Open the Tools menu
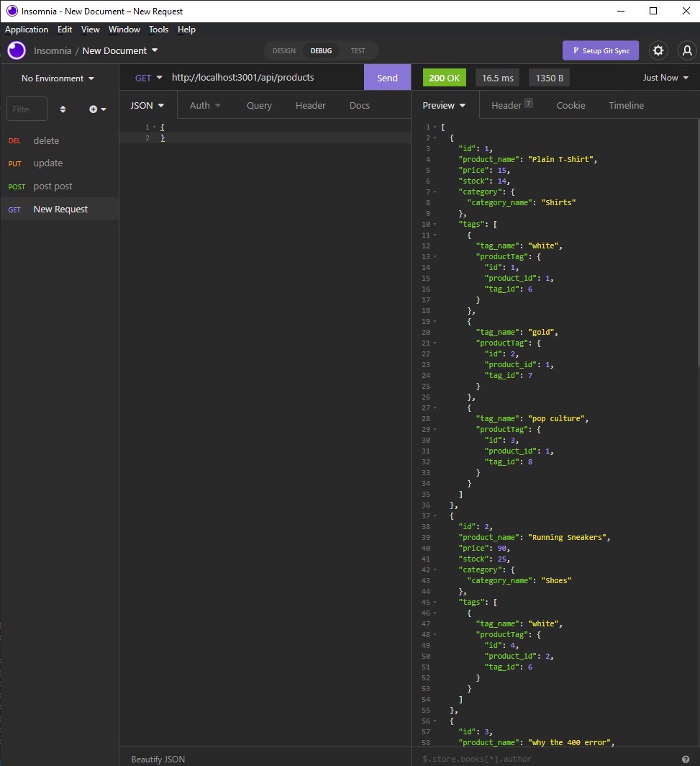 [158, 30]
